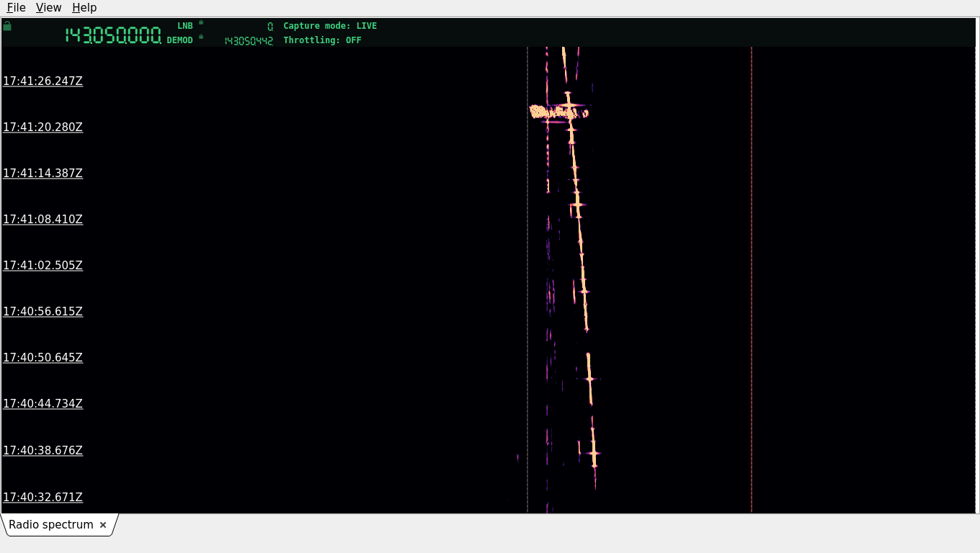
Task: Click the 17:40:38.676Z waterfall timestamp
Action: [43, 451]
